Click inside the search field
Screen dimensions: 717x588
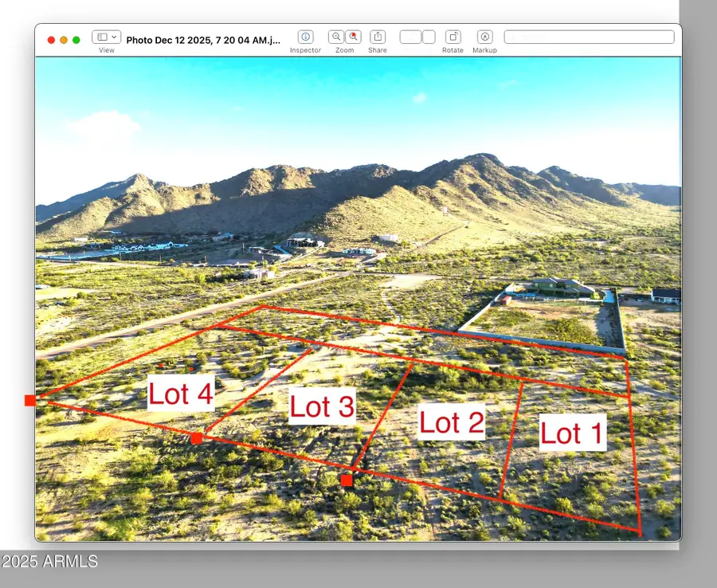[x=590, y=37]
